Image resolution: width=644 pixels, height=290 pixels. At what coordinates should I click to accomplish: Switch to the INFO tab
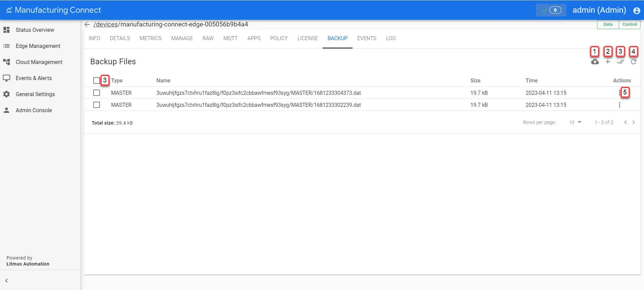point(95,38)
